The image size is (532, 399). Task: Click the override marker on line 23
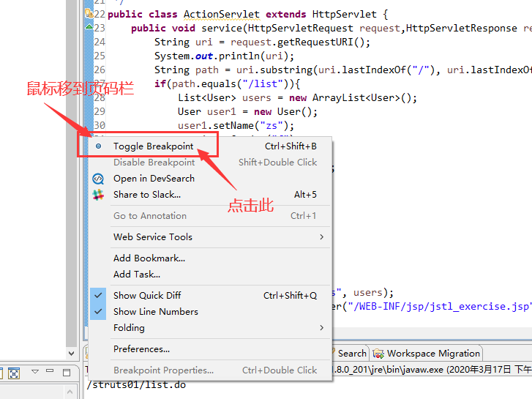(x=89, y=27)
